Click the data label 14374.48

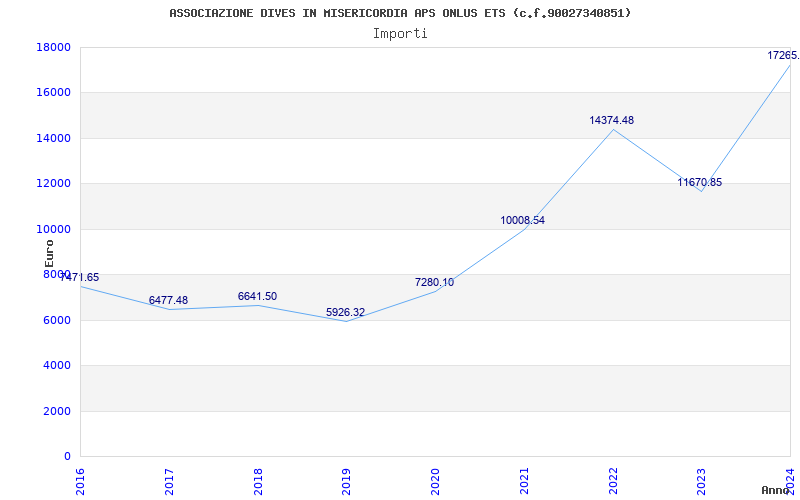tap(611, 120)
